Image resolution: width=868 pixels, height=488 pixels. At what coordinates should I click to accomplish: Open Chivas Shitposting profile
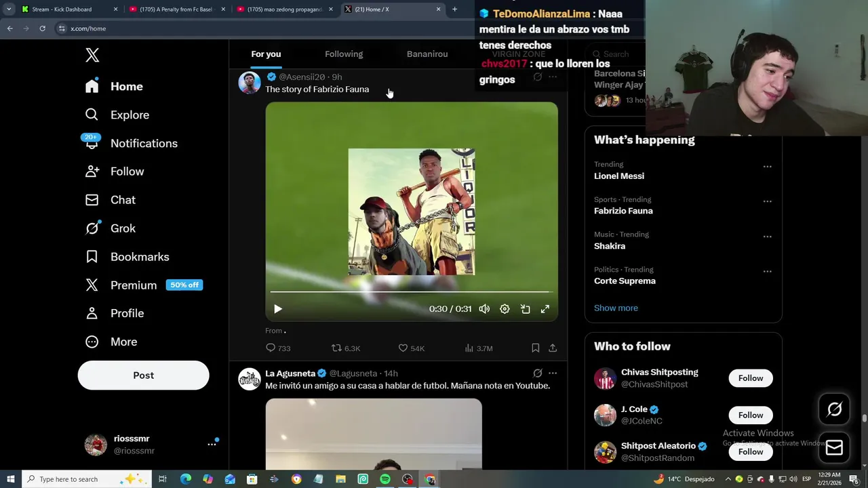tap(659, 372)
